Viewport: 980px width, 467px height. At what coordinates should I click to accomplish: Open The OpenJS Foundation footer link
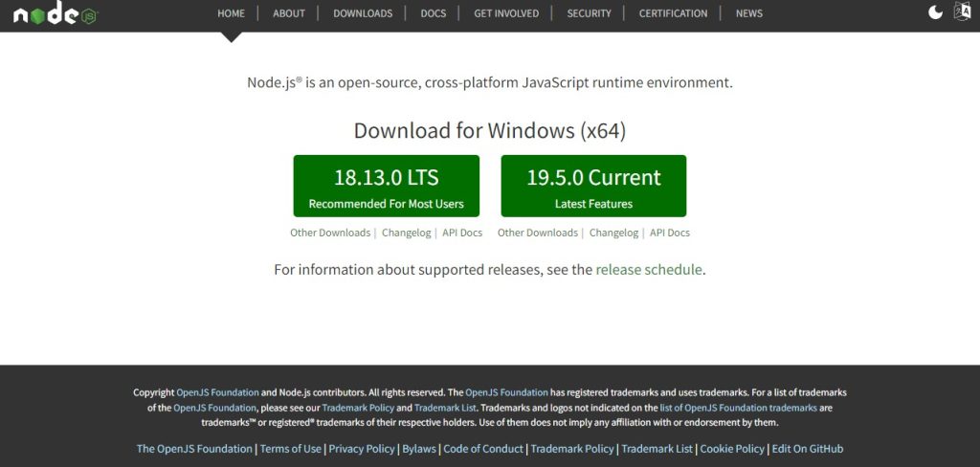pyautogui.click(x=194, y=449)
